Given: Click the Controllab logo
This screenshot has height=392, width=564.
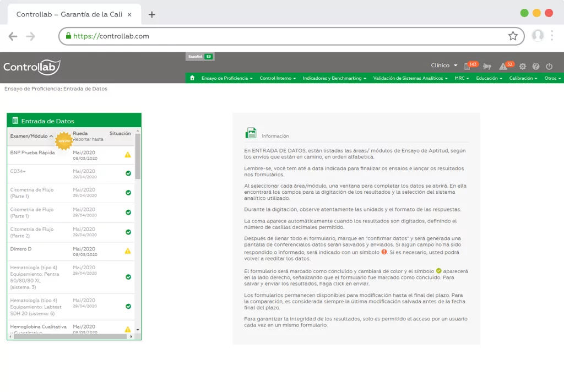Looking at the screenshot, I should pos(31,67).
